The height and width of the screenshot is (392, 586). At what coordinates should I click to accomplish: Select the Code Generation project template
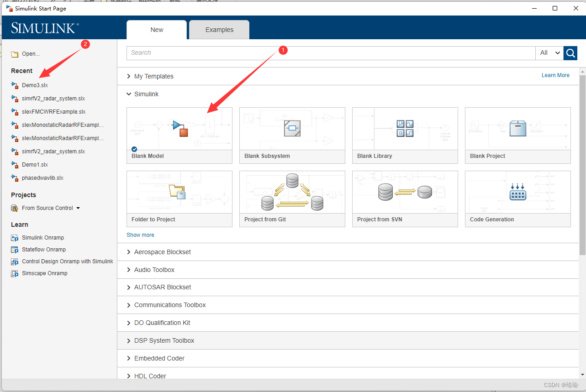click(517, 192)
